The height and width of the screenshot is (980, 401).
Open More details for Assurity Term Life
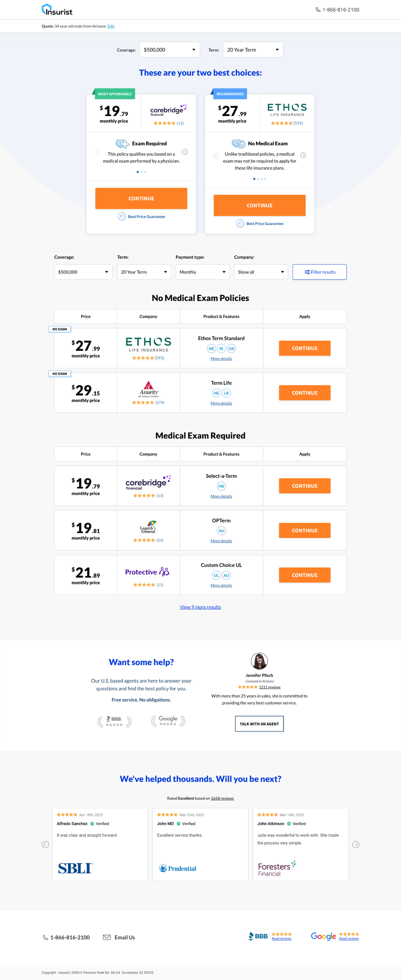[x=221, y=403]
